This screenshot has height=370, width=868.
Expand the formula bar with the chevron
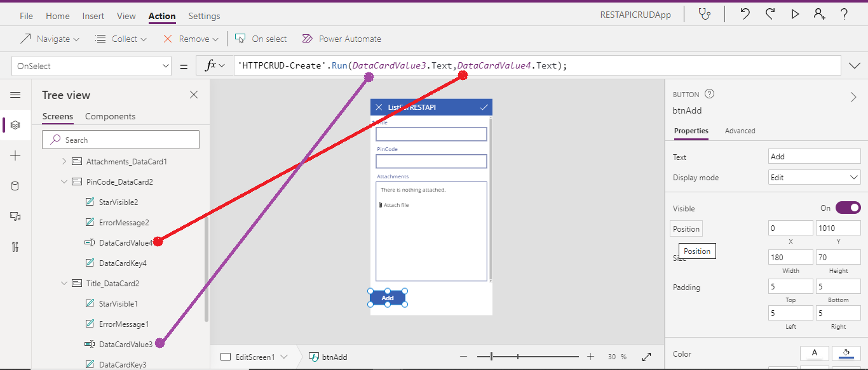point(855,65)
